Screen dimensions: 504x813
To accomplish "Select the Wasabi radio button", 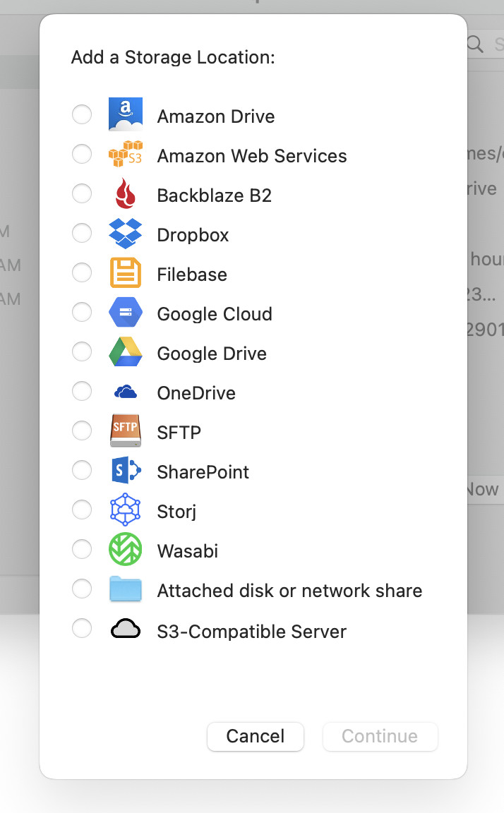I will [x=82, y=549].
